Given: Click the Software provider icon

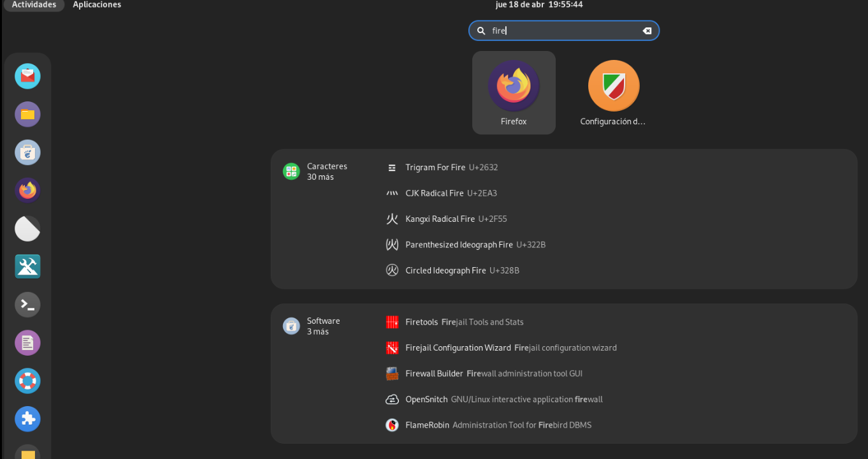Looking at the screenshot, I should pyautogui.click(x=291, y=326).
